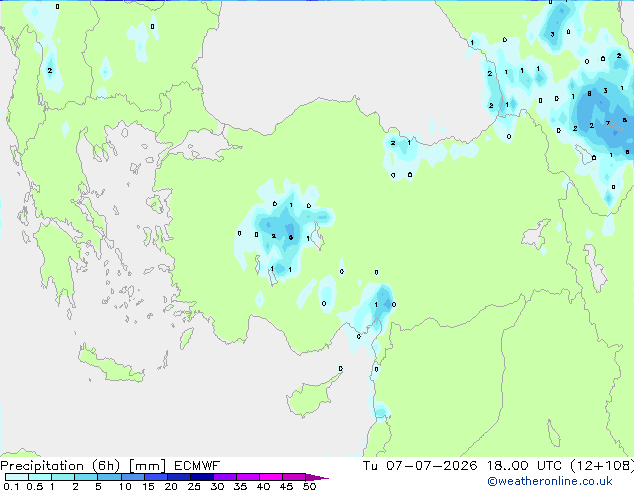Click the '0.1' legend value
The image size is (634, 490).
tap(11, 486)
